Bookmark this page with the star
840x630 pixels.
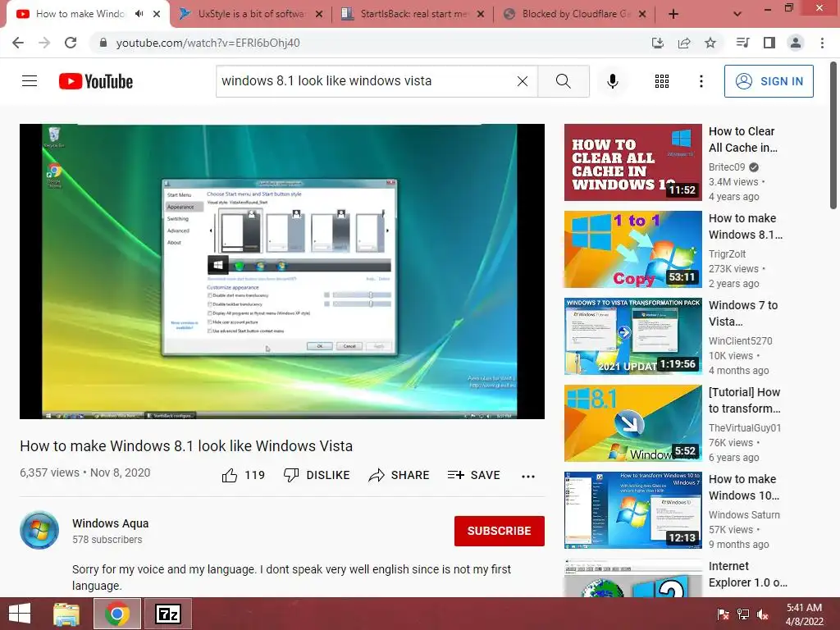[710, 43]
